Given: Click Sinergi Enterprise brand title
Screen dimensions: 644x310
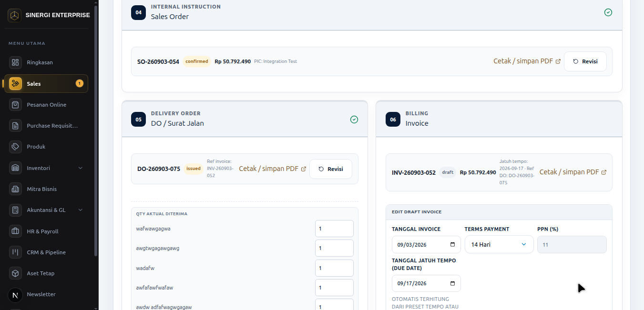Looking at the screenshot, I should click(x=58, y=15).
